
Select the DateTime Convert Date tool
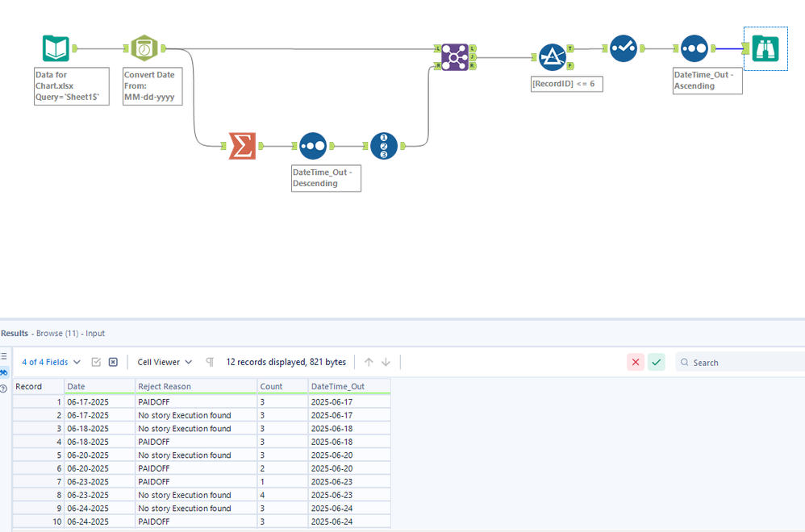coord(144,48)
